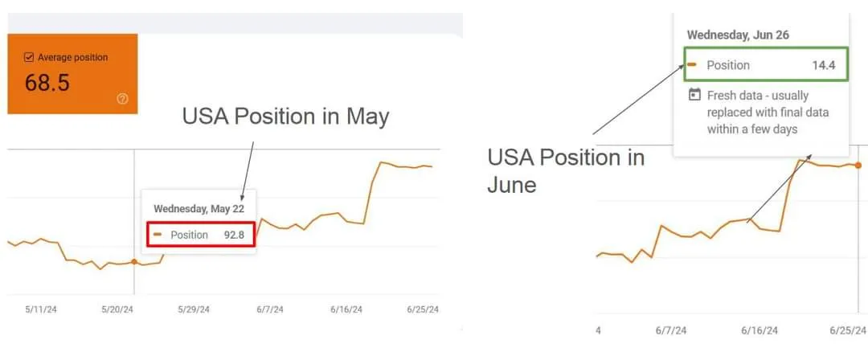Select the orange Average position card value 68.5

click(47, 82)
